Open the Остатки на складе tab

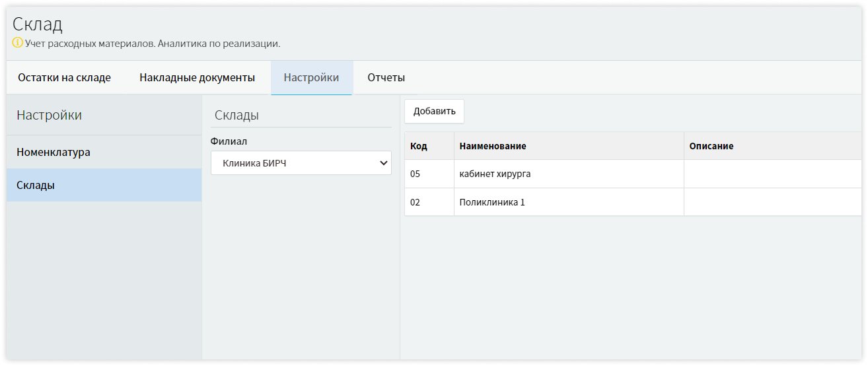click(64, 78)
